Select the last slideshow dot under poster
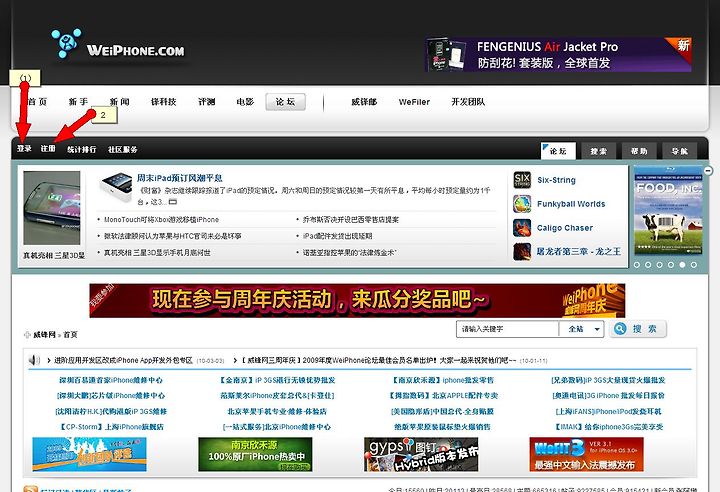 (x=694, y=265)
